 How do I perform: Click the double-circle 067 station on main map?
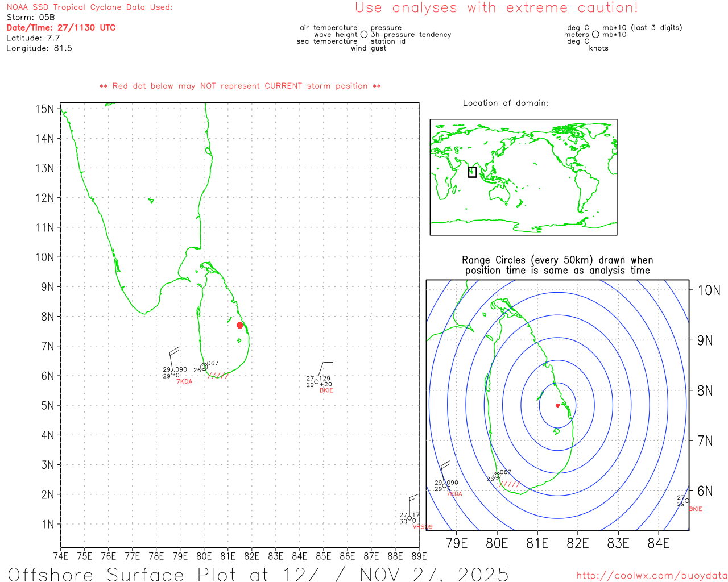click(x=204, y=367)
